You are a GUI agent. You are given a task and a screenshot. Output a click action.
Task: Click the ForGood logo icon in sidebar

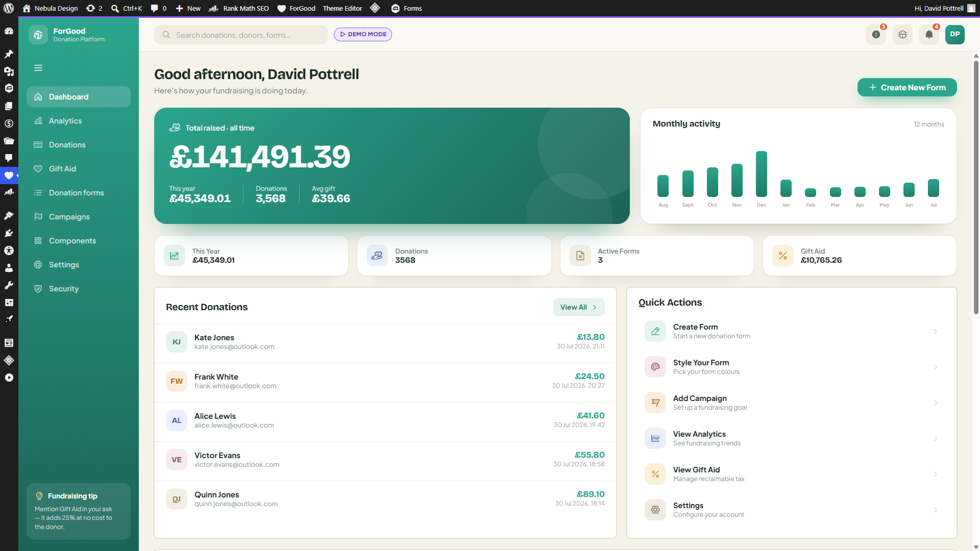tap(38, 35)
